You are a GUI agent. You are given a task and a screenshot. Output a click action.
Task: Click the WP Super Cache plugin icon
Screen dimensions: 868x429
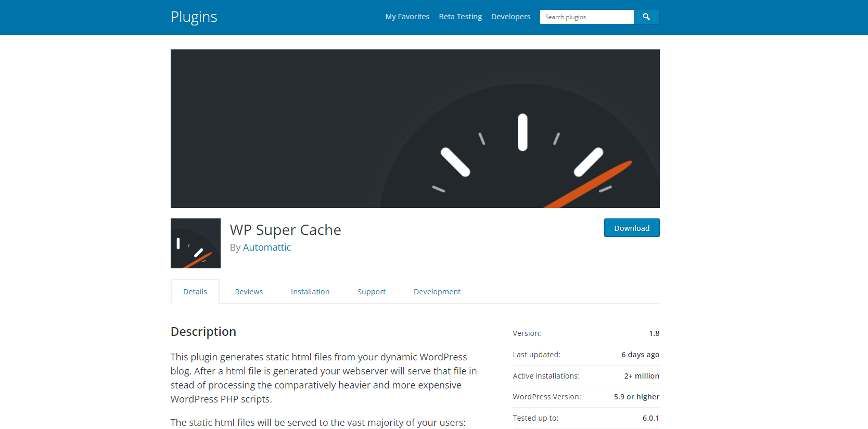tap(196, 243)
